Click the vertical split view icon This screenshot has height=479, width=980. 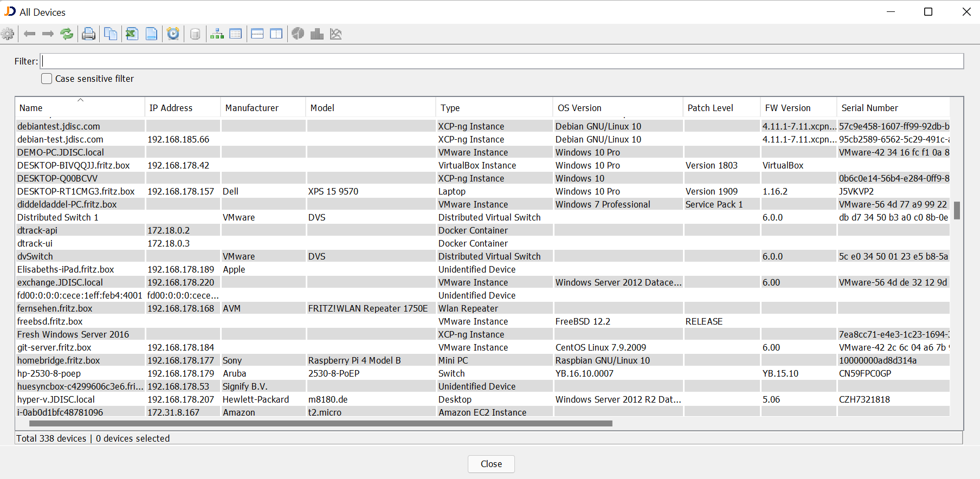click(x=276, y=34)
